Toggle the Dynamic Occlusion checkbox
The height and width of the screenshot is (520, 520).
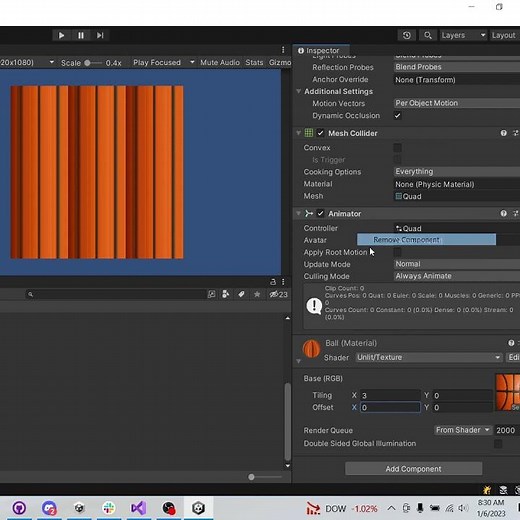pyautogui.click(x=397, y=116)
